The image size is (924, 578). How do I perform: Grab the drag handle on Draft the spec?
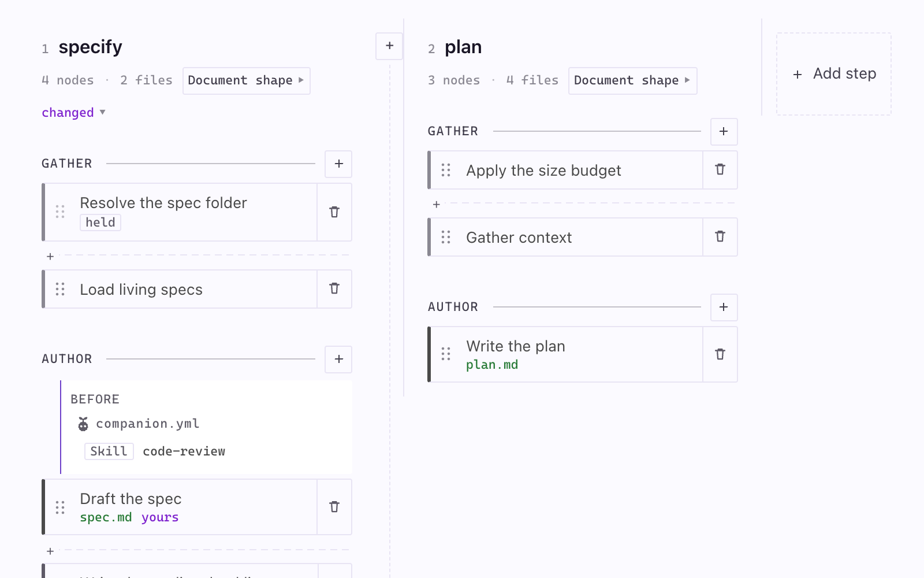point(60,507)
